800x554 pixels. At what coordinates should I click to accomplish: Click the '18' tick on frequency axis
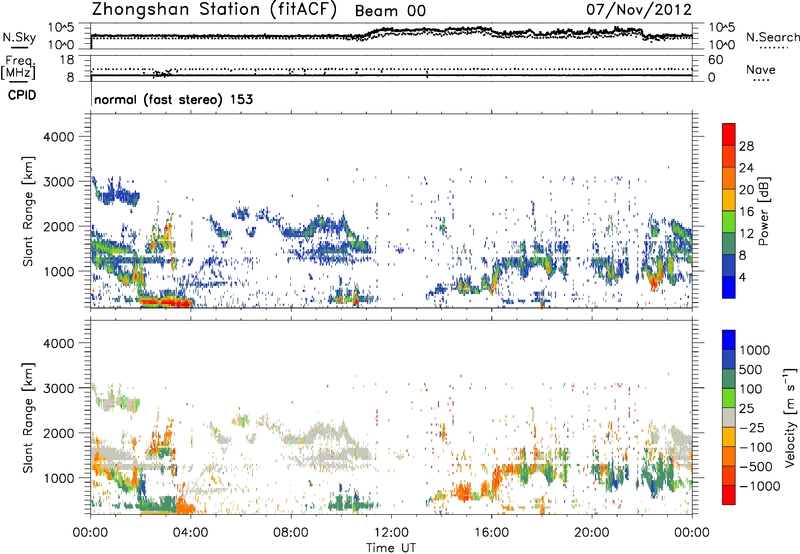point(67,60)
